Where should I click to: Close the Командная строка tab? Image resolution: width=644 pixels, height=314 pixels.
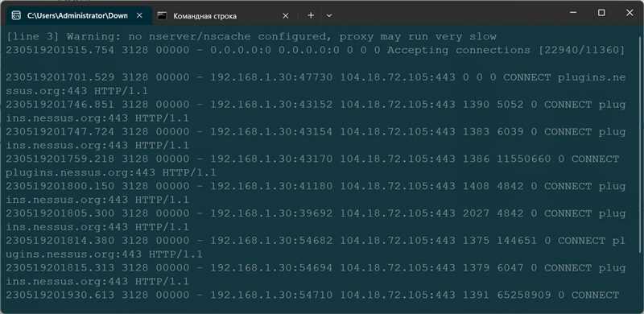point(286,16)
